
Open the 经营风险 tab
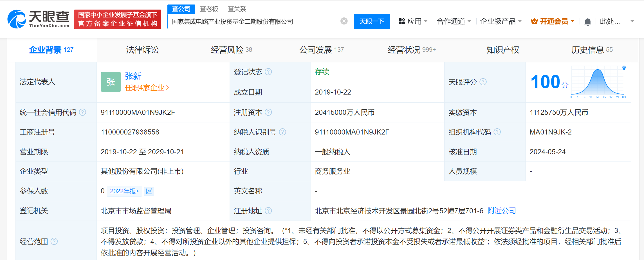(231, 50)
